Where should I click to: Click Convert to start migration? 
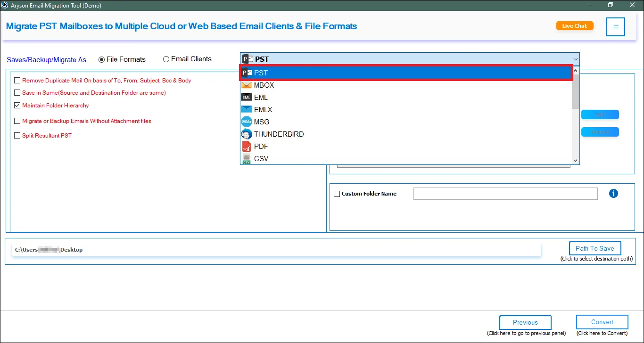[x=602, y=322]
